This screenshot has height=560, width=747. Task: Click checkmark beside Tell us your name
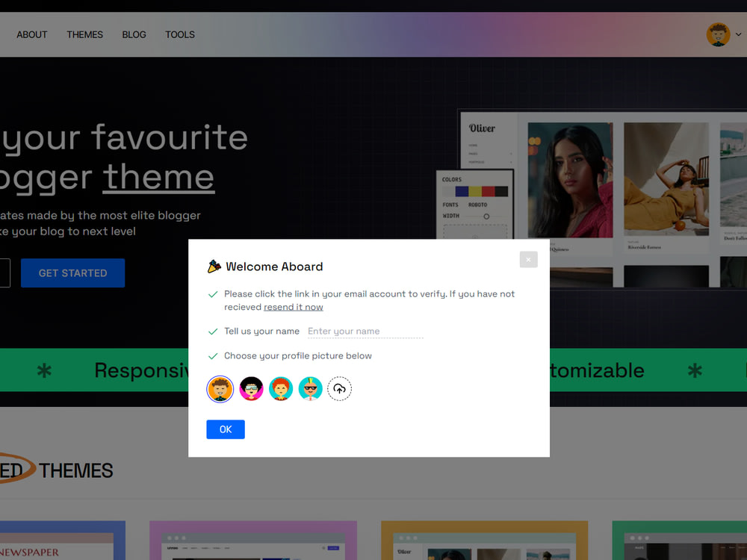point(213,332)
